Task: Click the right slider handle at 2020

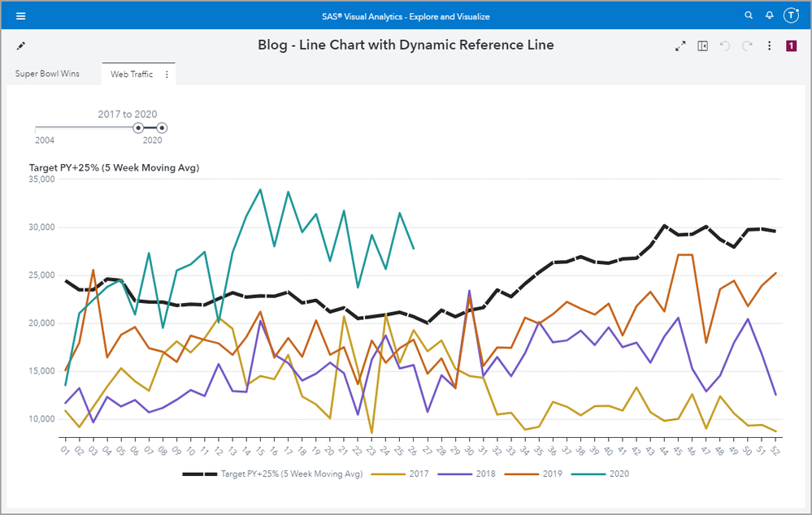Action: point(162,128)
